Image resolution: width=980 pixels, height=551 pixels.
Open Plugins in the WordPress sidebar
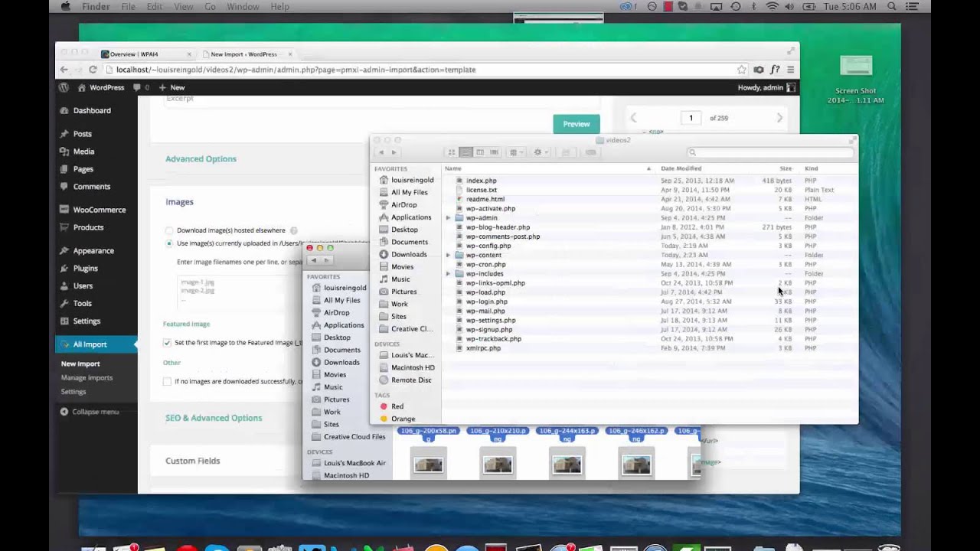click(85, 269)
